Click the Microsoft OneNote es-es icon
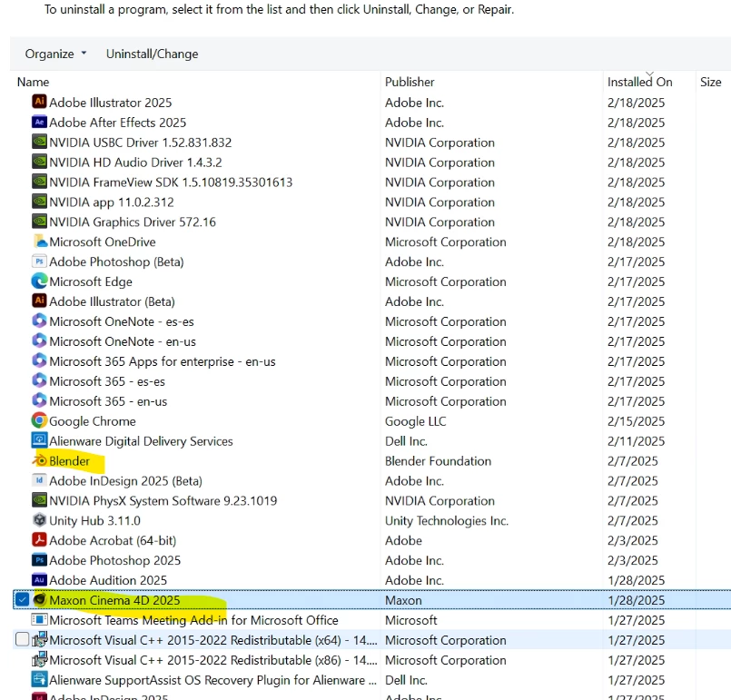731x700 pixels. [x=39, y=321]
